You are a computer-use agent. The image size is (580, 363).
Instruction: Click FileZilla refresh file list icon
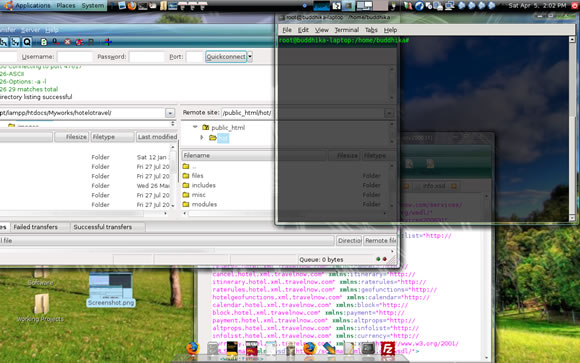(44, 42)
